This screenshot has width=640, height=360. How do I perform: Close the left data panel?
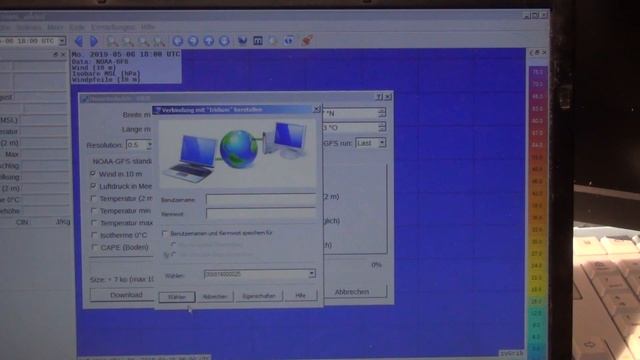63,54
